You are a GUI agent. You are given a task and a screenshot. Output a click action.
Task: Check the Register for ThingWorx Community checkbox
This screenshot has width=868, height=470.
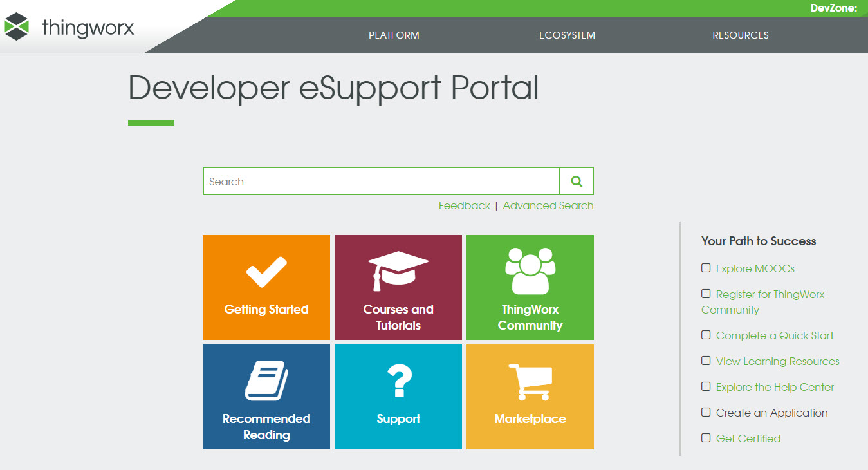706,294
